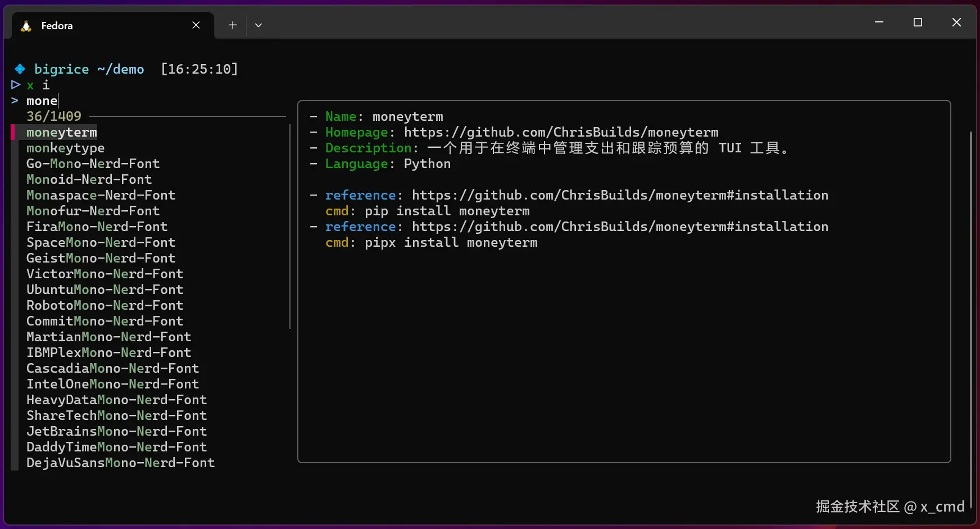Select SpaceMono-Nerd-Font in the list

(x=101, y=243)
